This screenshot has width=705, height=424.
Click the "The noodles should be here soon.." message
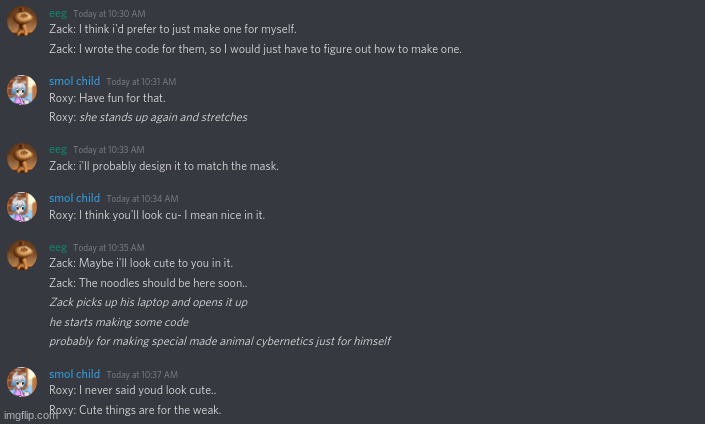pos(148,283)
